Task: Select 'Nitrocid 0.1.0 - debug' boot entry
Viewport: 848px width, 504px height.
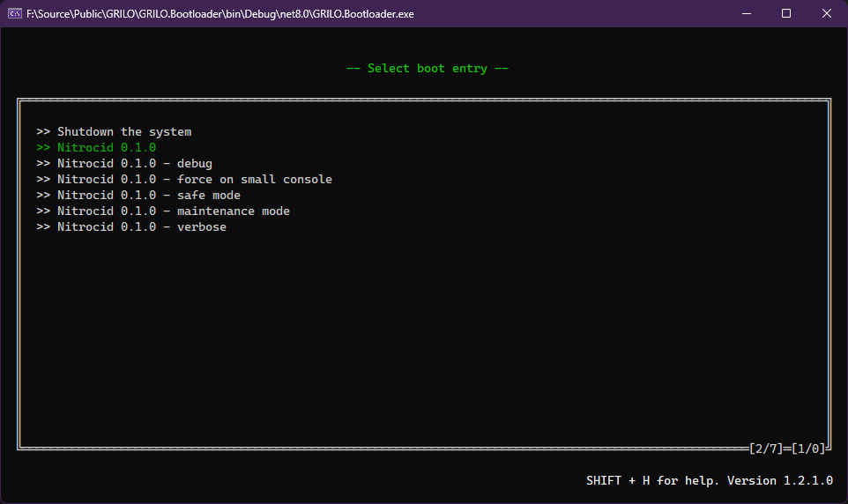Action: click(135, 164)
